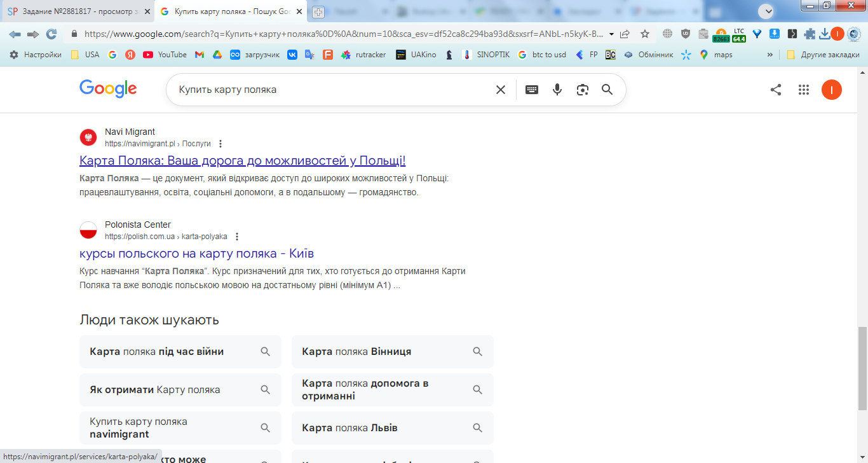Click the share icon beside Google apps

tap(776, 90)
